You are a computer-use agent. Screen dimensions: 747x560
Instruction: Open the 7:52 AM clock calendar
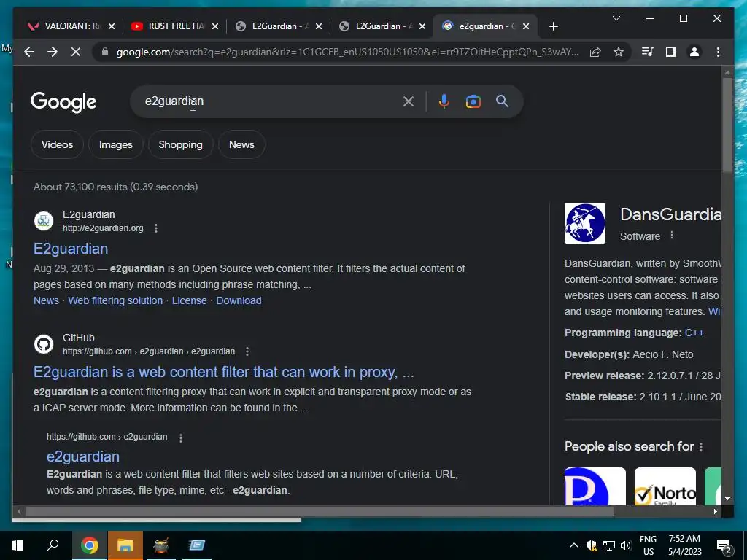pos(684,545)
